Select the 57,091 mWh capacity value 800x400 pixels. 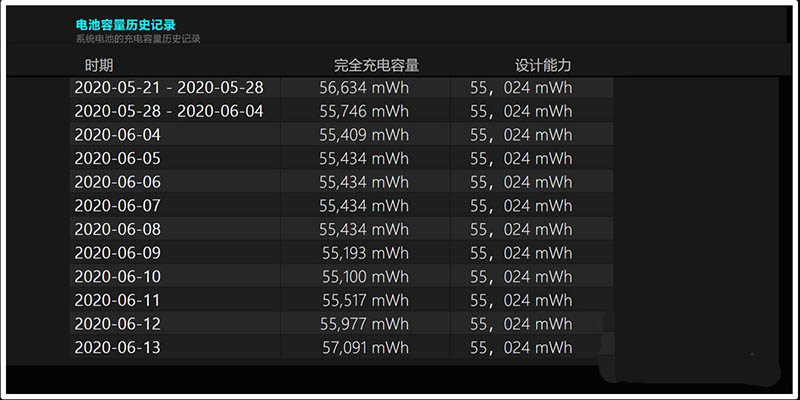[365, 347]
